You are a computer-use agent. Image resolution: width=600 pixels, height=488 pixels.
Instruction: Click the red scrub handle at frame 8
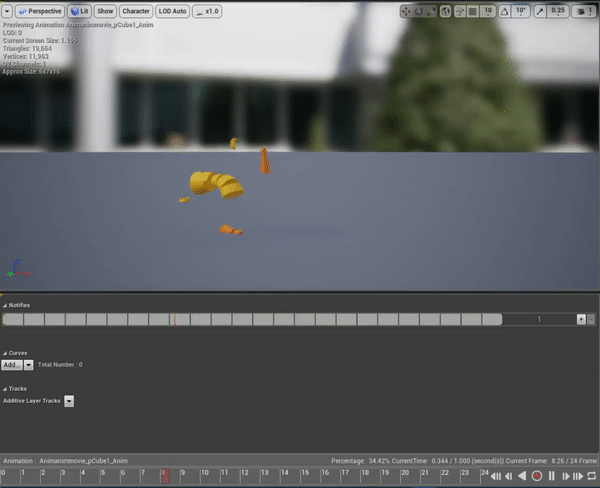coord(165,476)
